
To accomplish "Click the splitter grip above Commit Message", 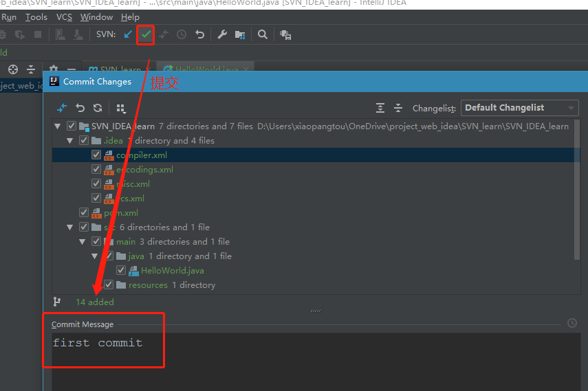I will (316, 311).
